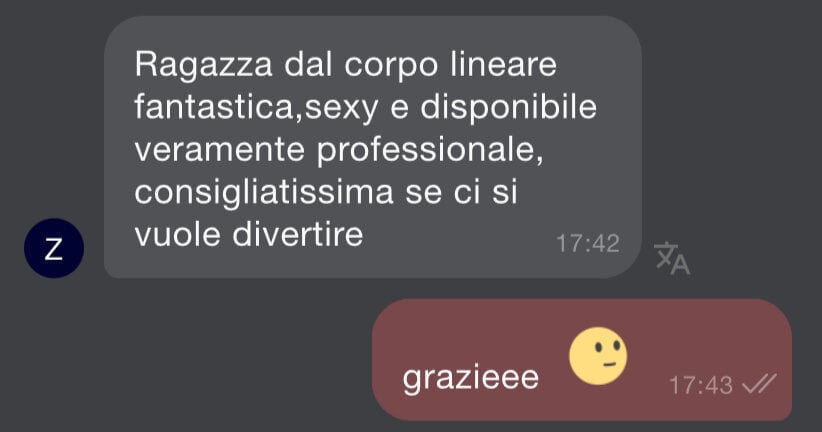Click the word "consigliatissima"
The width and height of the screenshot is (822, 432).
(x=264, y=193)
